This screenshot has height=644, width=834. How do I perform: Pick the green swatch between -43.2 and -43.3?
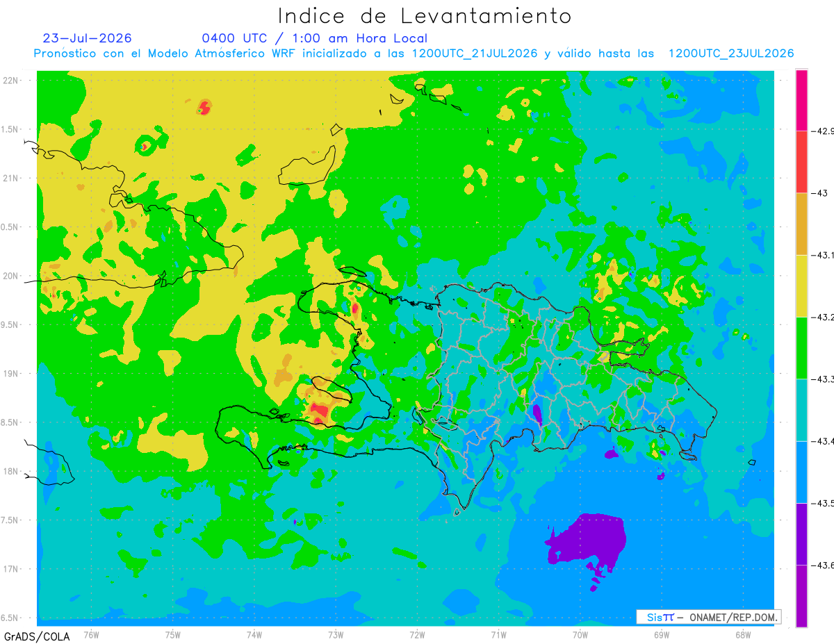click(801, 348)
